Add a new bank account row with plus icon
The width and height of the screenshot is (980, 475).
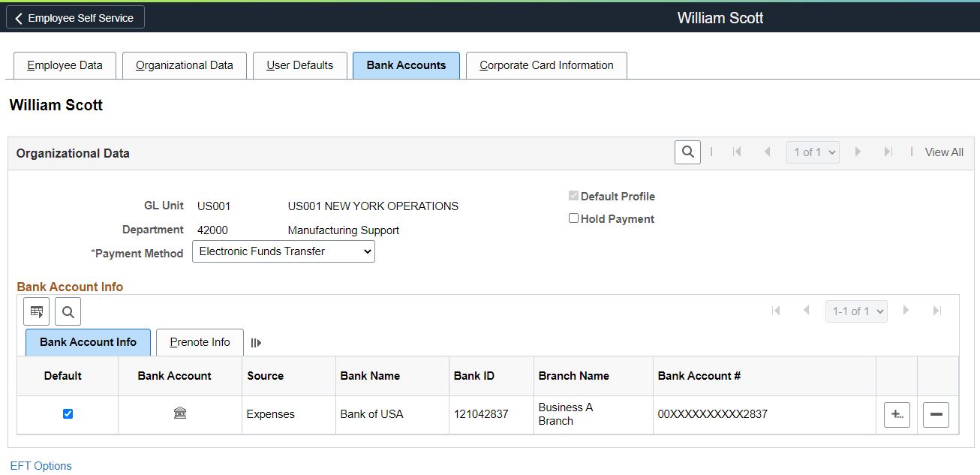897,414
